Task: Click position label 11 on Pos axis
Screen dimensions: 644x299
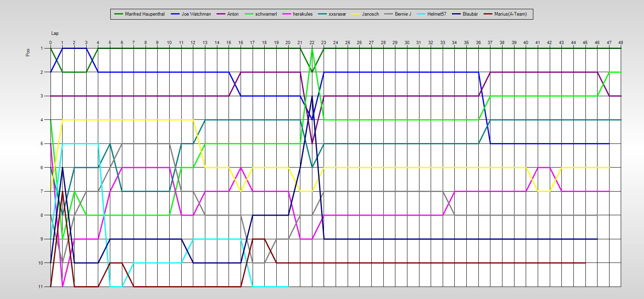Action: coord(41,287)
